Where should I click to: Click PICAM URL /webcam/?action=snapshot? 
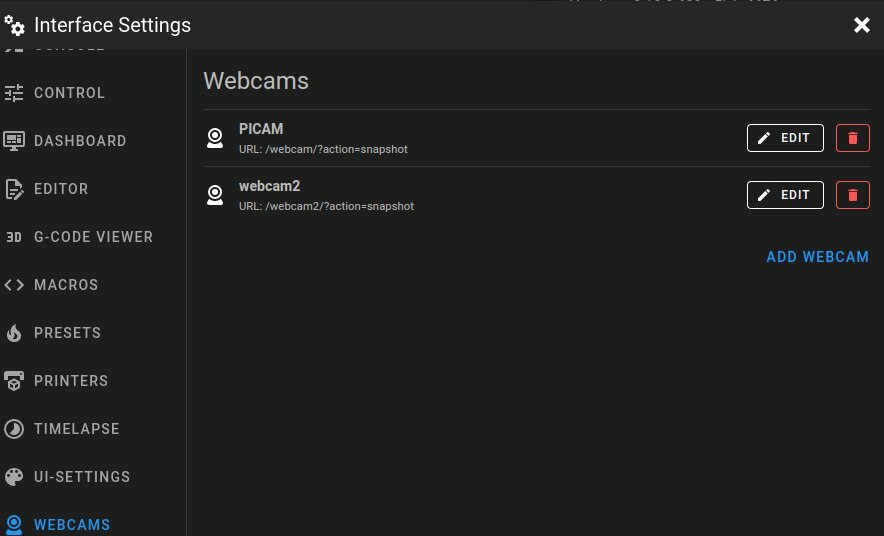click(323, 149)
